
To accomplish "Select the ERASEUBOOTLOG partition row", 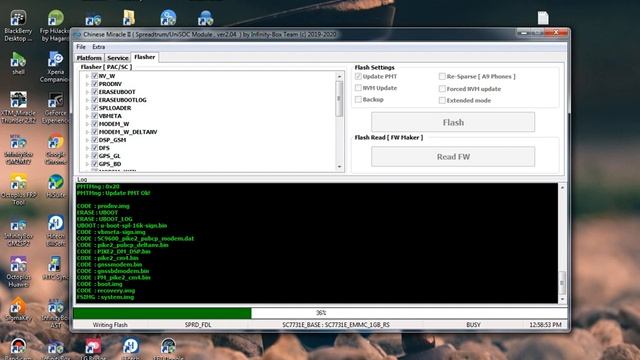I will point(122,100).
